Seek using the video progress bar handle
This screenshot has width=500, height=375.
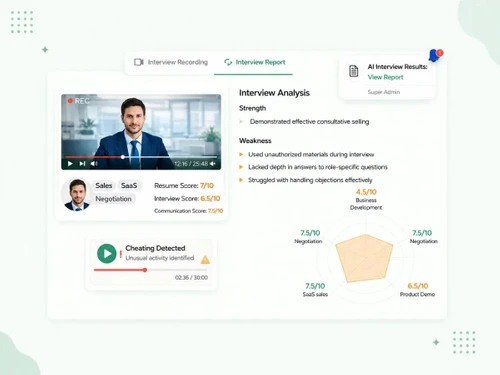coord(123,157)
